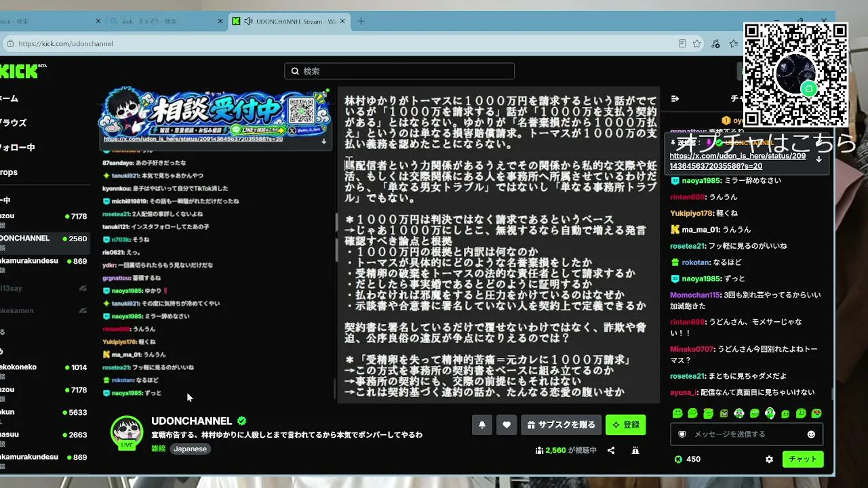Image resolution: width=868 pixels, height=488 pixels.
Task: Expand pinned message in right chat
Action: tap(818, 159)
